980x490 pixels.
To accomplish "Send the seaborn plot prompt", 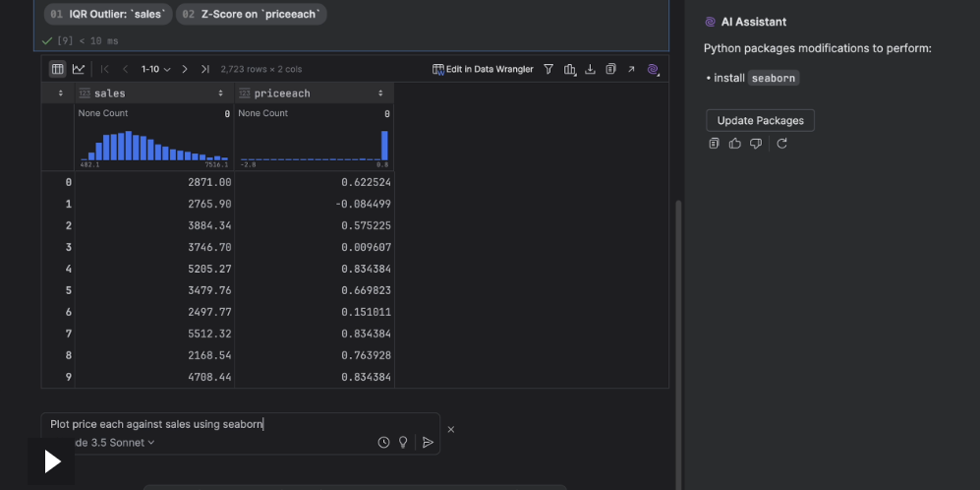I will [x=428, y=443].
